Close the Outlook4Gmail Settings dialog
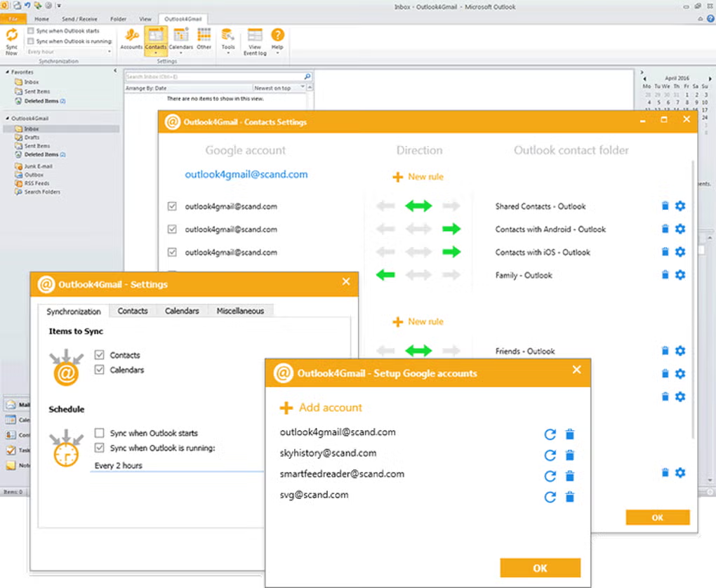Viewport: 716px width, 588px height. [346, 281]
